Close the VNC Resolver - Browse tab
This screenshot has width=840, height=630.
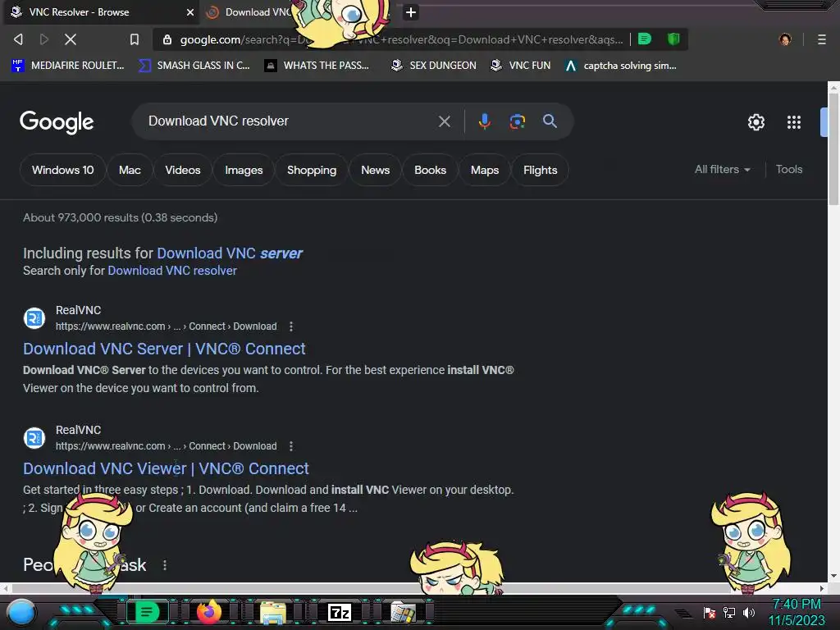coord(190,11)
